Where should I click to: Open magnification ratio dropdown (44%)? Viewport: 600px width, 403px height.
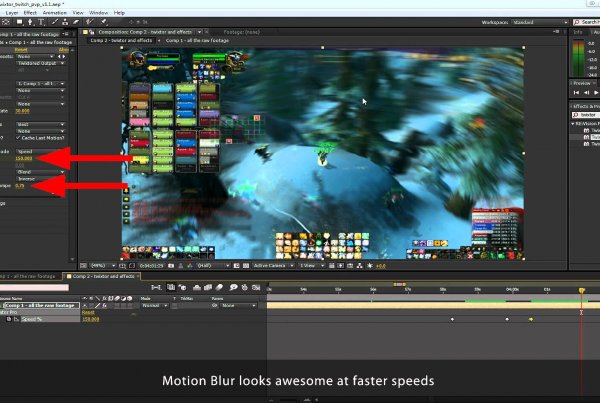tap(102, 266)
